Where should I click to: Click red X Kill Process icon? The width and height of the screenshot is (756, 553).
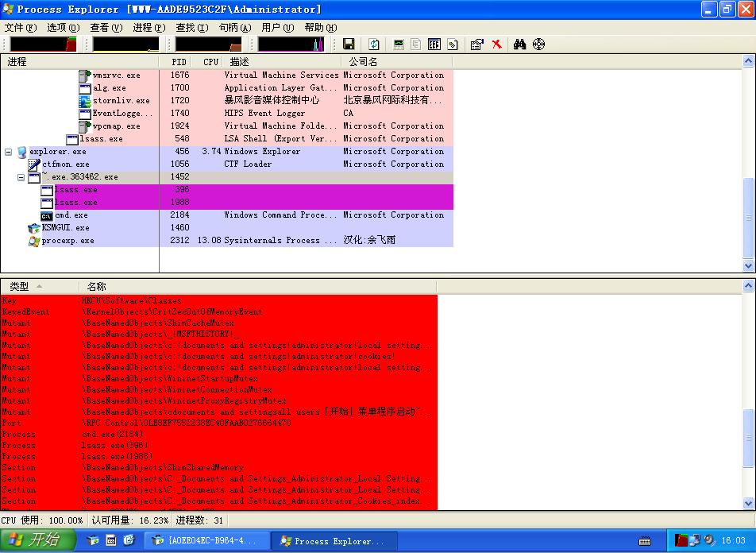(x=496, y=44)
